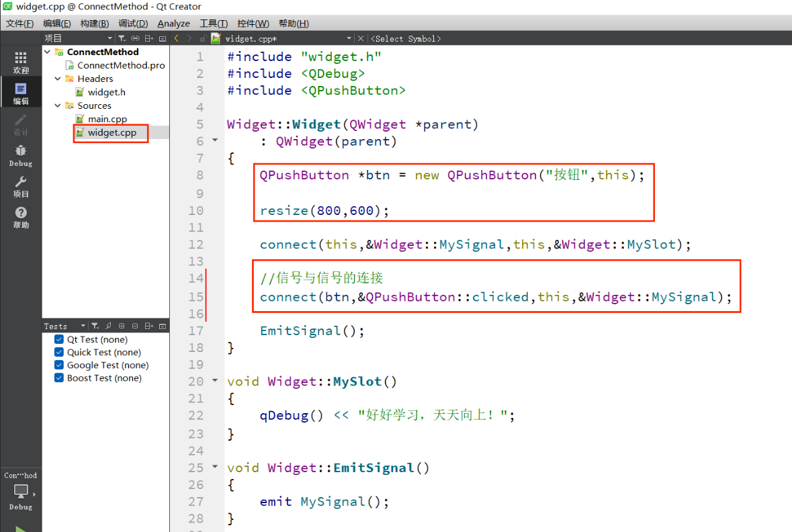Collapse the Headers folder
Viewport: 792px width, 532px height.
click(58, 79)
